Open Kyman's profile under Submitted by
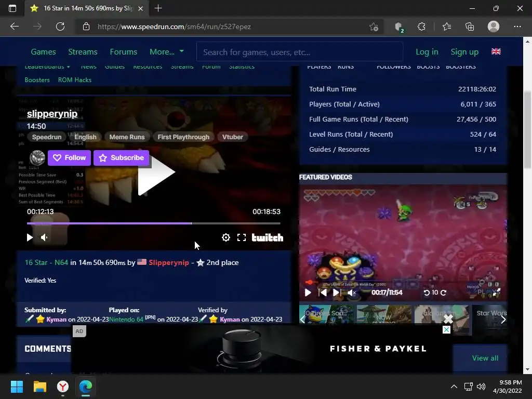The image size is (532, 399). pos(56,320)
